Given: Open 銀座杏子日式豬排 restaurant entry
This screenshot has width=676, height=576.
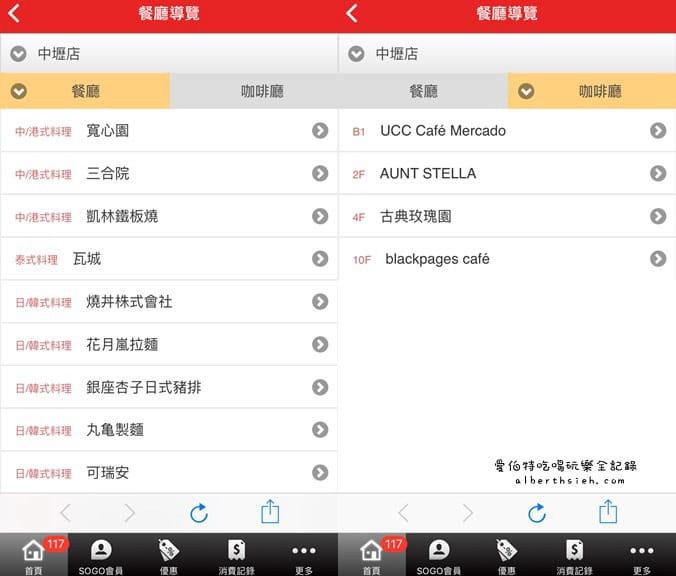Looking at the screenshot, I should [x=169, y=387].
